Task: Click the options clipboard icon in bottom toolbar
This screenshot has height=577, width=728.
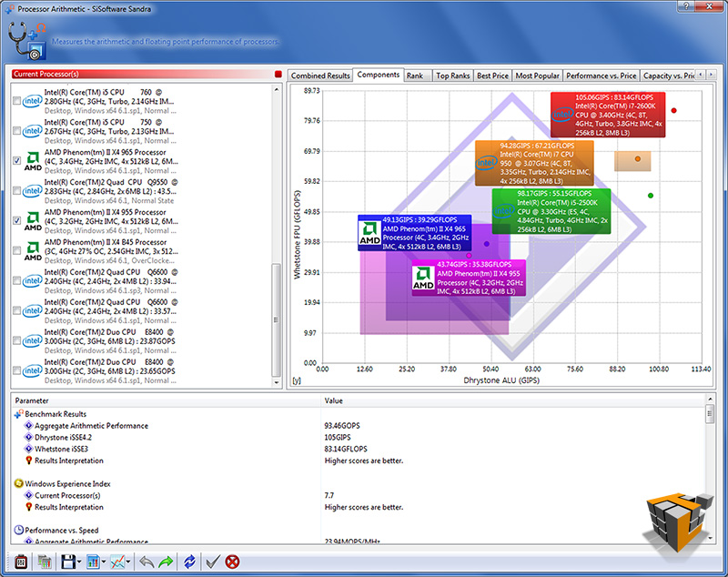Action: tap(21, 562)
